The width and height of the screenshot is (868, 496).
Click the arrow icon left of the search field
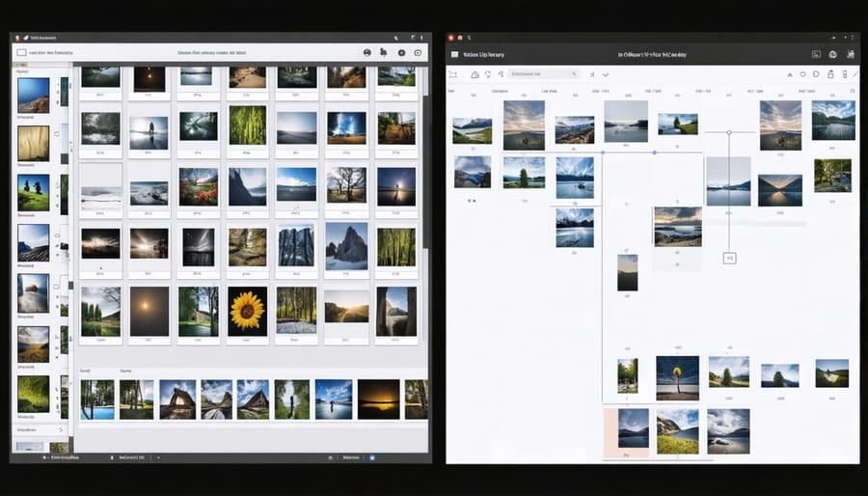(501, 74)
